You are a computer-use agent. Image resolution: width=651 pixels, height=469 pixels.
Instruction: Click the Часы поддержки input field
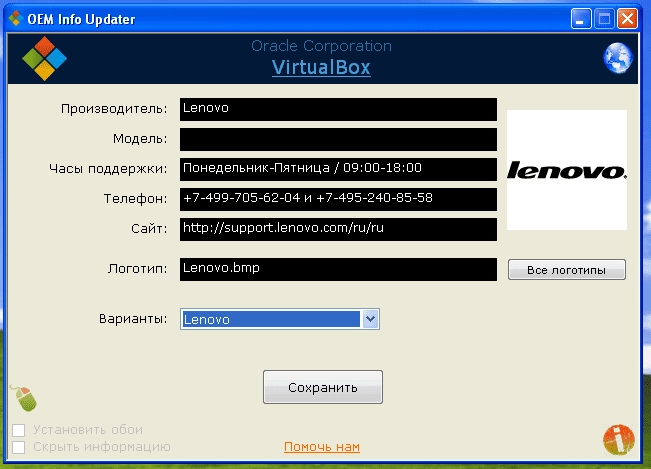coord(338,169)
